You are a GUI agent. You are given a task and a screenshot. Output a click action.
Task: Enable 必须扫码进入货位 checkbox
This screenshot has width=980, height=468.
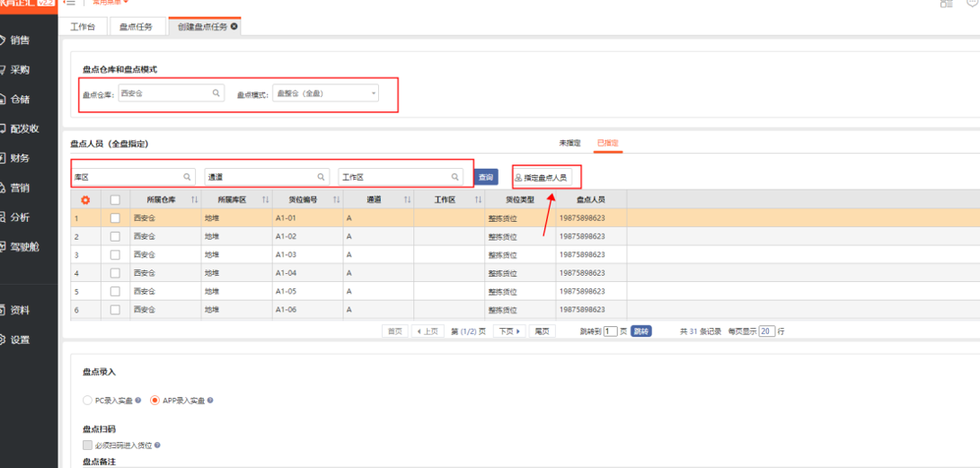[x=87, y=445]
